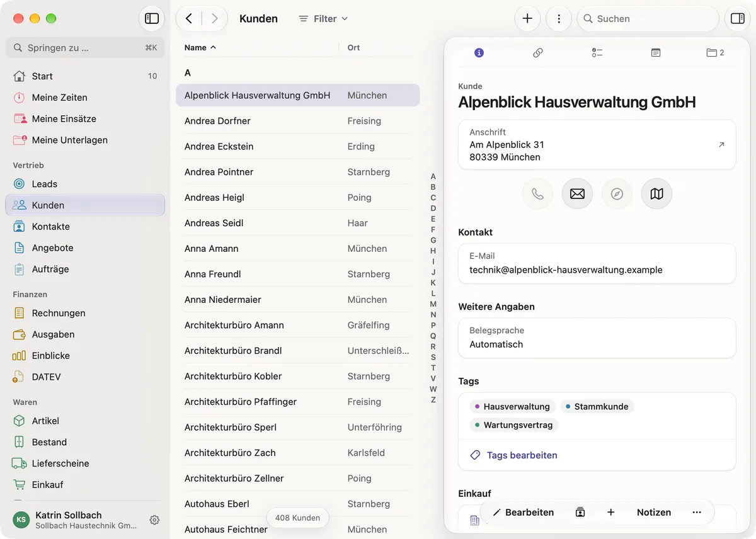Open Artikel in the sidebar
756x539 pixels.
[85, 421]
